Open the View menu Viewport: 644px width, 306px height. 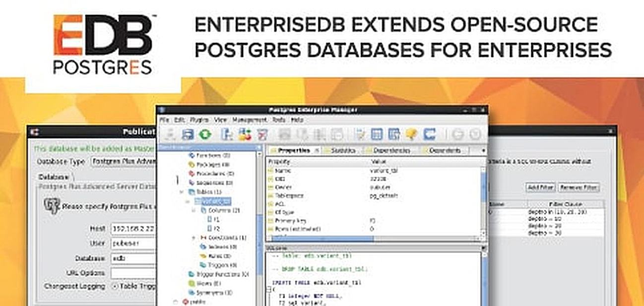220,120
